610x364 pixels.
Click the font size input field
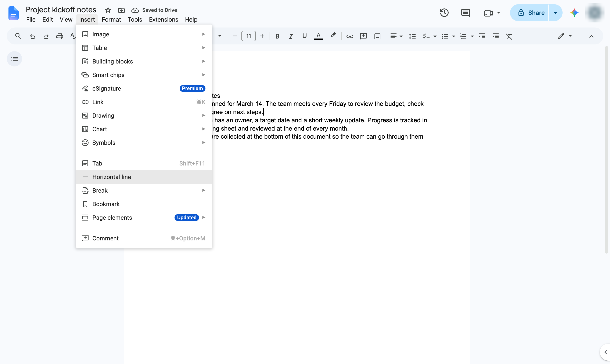(248, 36)
